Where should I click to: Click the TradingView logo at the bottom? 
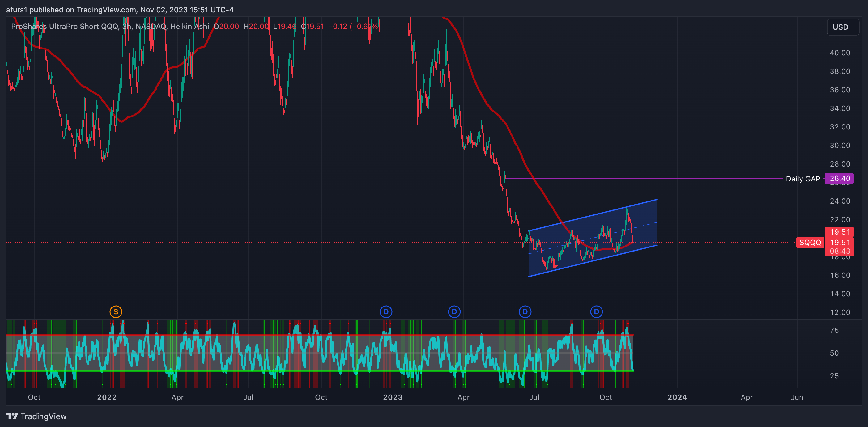(x=36, y=416)
